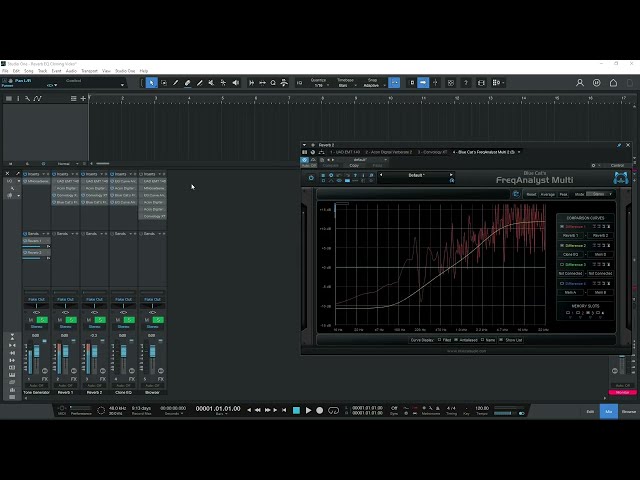640x480 pixels.
Task: Open the Mix view button
Action: [x=609, y=411]
